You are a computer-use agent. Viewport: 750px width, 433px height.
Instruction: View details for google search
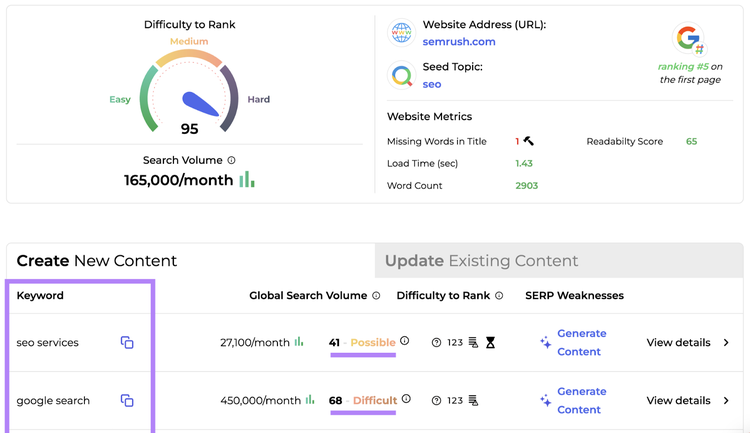point(678,400)
